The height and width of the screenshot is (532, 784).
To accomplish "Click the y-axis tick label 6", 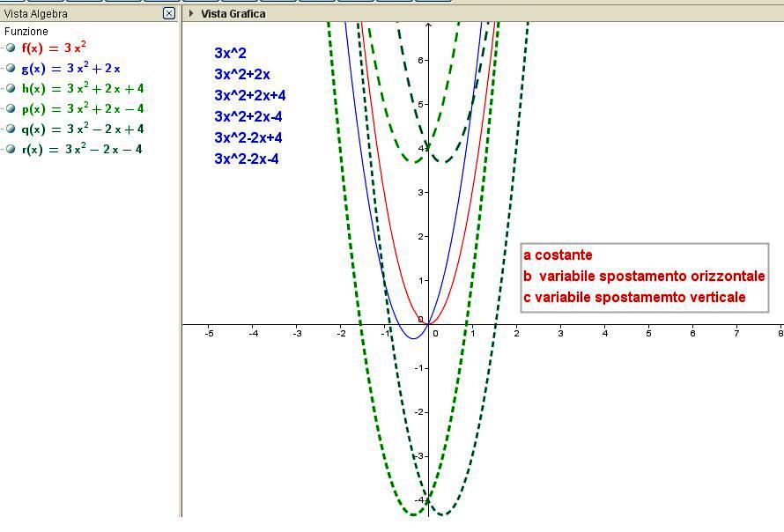I will point(420,60).
